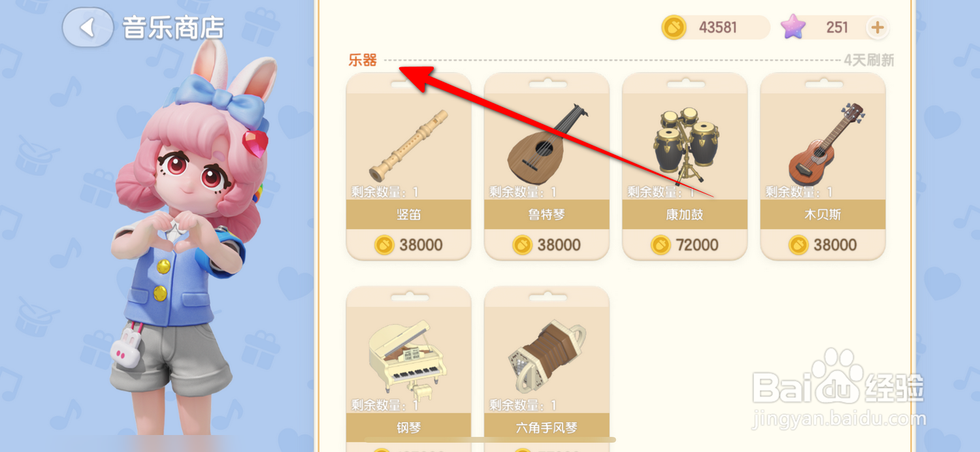The width and height of the screenshot is (980, 452).
Task: Tap the 六角手风琴 name label
Action: pyautogui.click(x=547, y=428)
